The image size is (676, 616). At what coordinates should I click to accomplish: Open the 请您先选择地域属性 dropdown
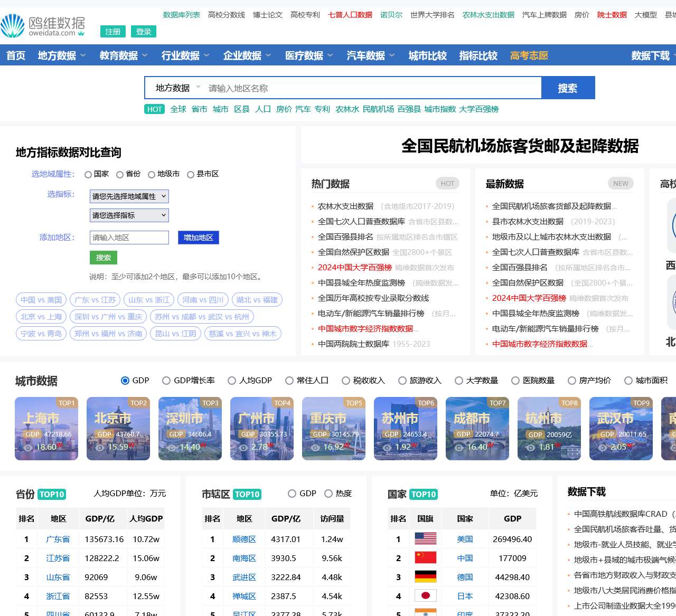click(x=129, y=196)
